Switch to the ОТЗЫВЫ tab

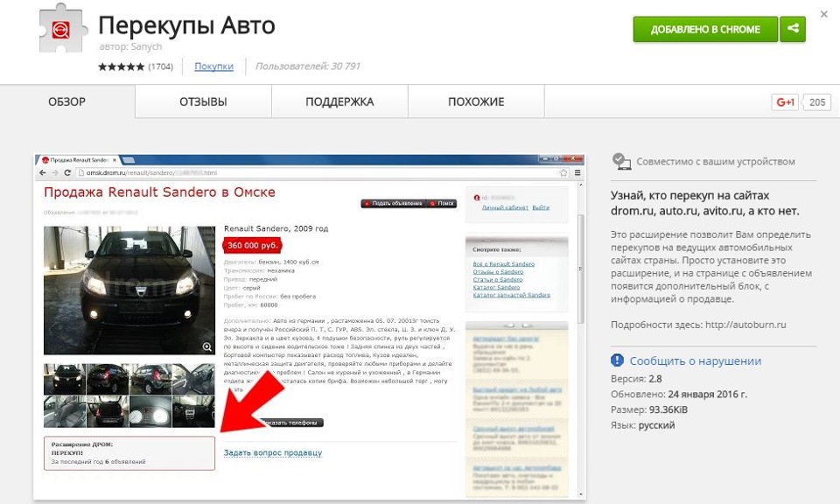click(203, 101)
